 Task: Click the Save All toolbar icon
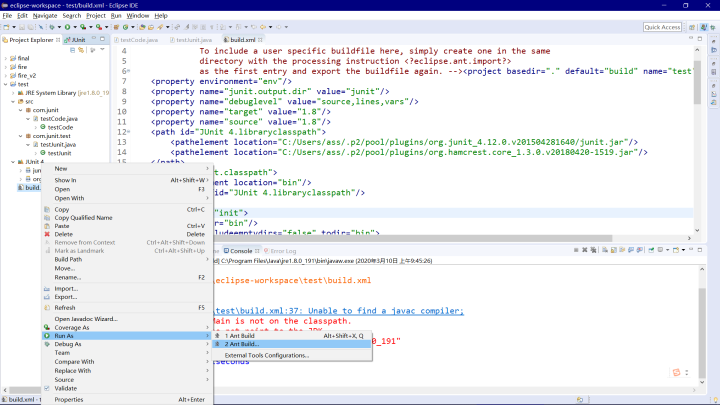coord(30,27)
